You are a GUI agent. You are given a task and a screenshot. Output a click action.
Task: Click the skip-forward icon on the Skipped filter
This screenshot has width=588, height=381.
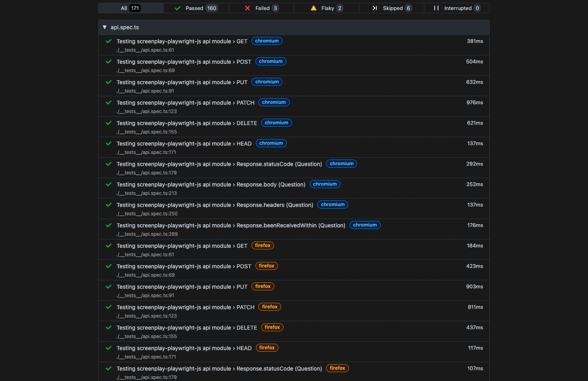pyautogui.click(x=375, y=8)
